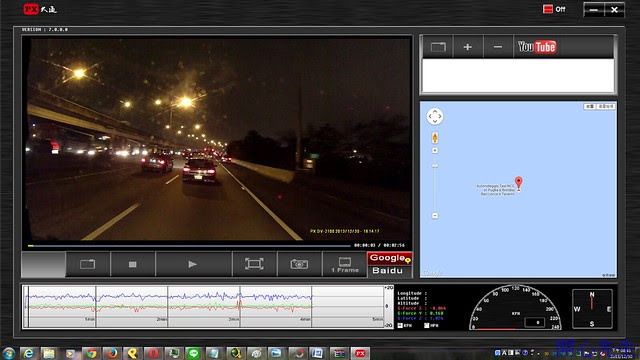Advance the video by 1 Frame
The height and width of the screenshot is (360, 640).
tap(345, 264)
